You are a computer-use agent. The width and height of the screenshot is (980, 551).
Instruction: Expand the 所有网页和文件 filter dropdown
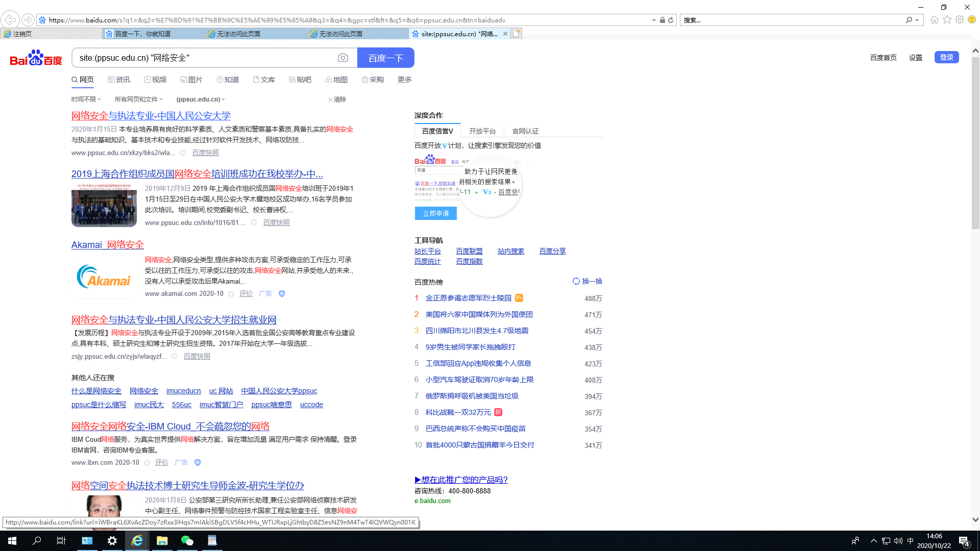[138, 99]
